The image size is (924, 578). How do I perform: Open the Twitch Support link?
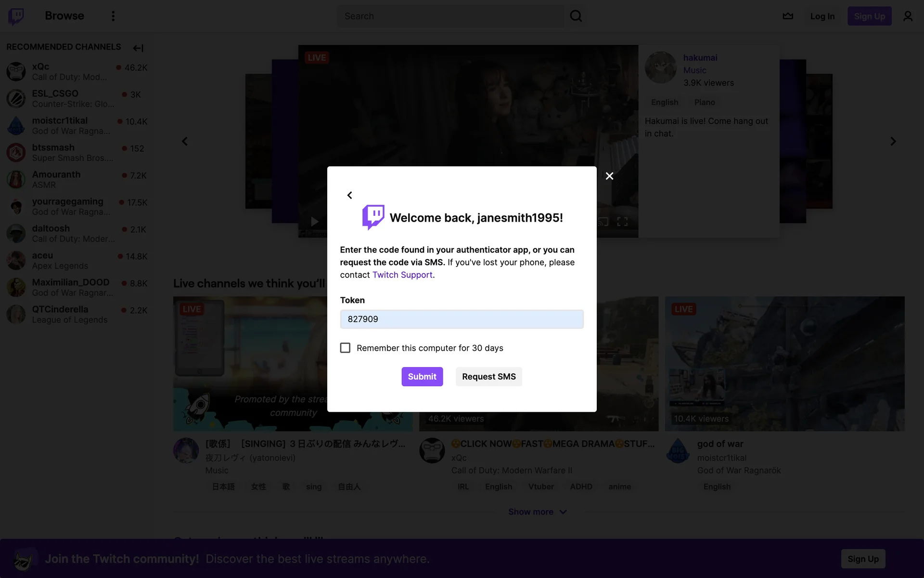[402, 275]
